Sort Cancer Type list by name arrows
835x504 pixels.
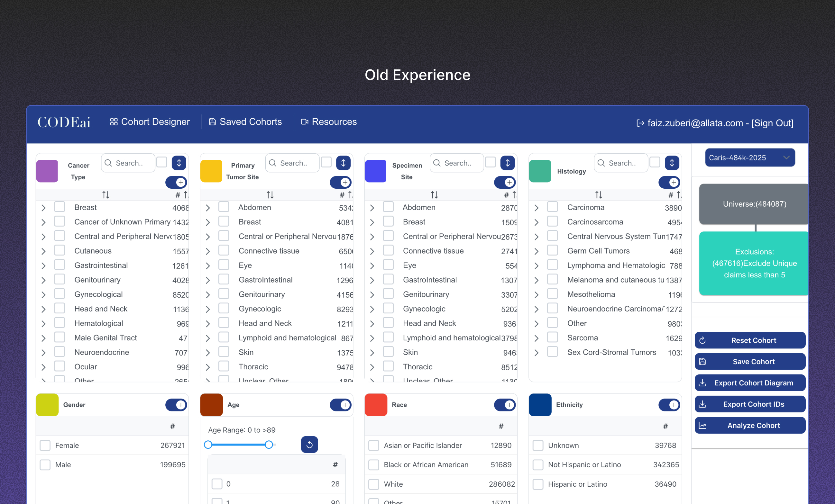tap(106, 195)
